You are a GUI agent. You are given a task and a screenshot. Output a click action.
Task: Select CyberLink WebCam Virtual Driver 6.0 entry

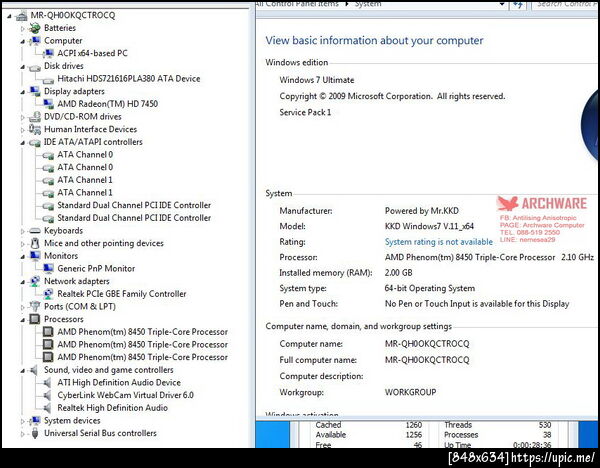tap(126, 395)
